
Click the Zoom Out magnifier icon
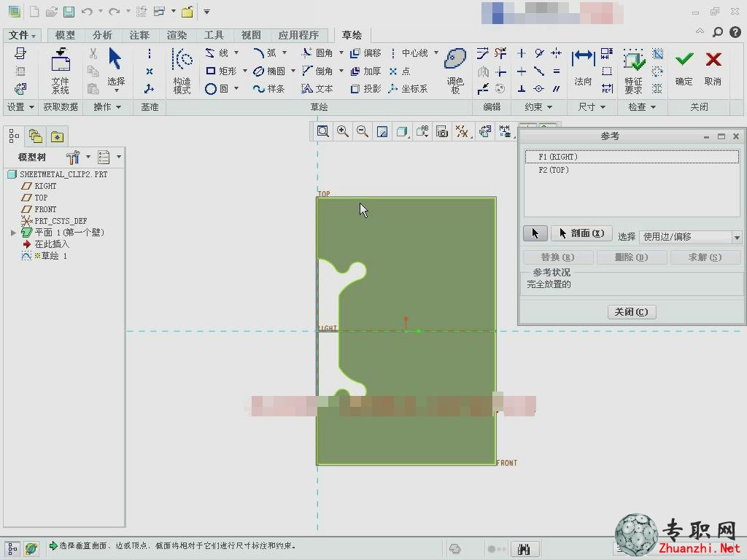363,131
